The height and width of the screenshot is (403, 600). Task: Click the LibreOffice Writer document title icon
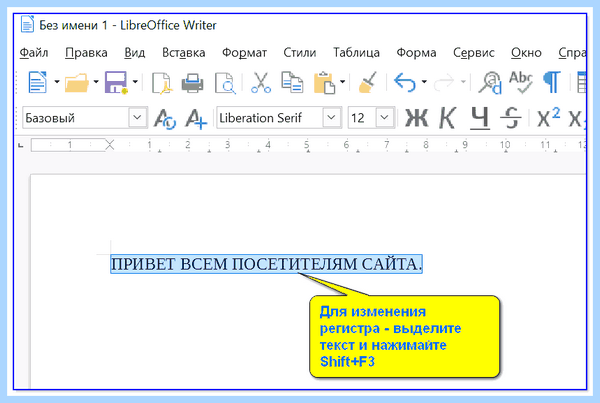coord(27,24)
